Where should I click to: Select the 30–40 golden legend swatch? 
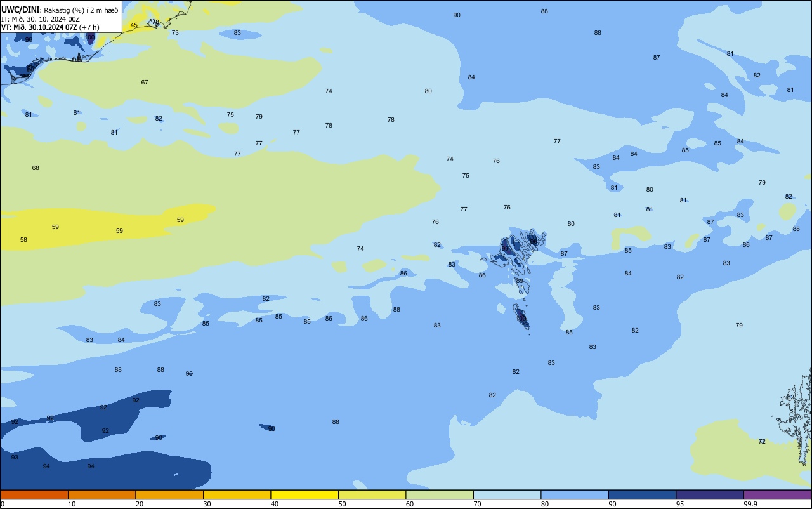pos(237,494)
